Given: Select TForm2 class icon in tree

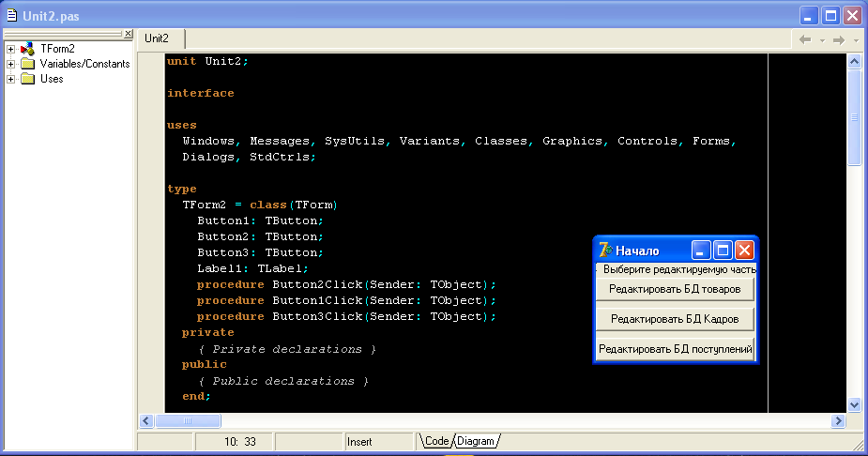Looking at the screenshot, I should [x=27, y=49].
